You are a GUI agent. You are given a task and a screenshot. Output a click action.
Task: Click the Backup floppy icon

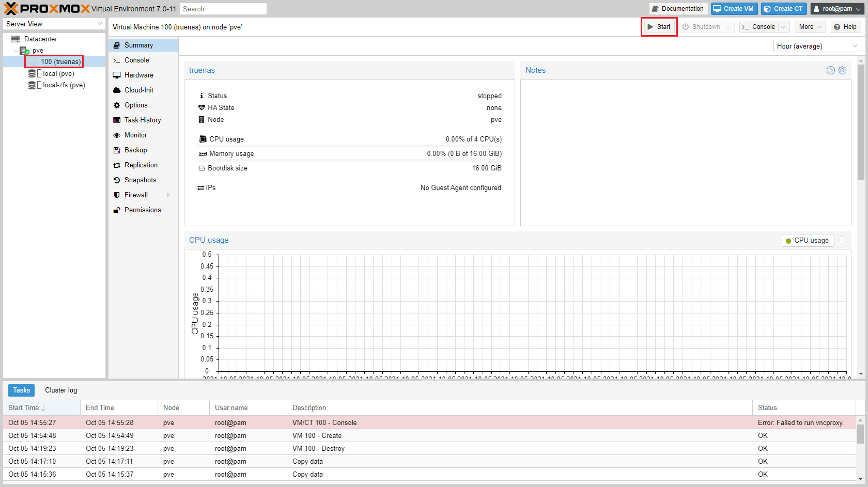[117, 150]
